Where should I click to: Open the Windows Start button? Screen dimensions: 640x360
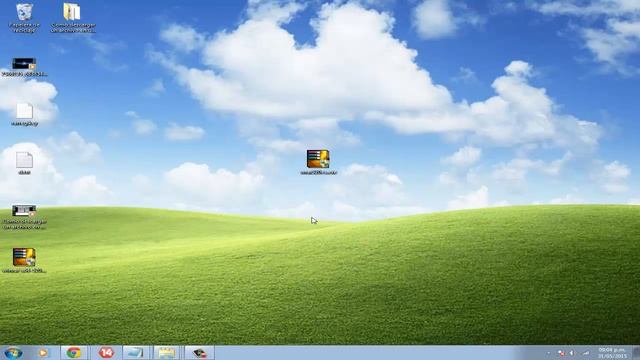click(13, 353)
